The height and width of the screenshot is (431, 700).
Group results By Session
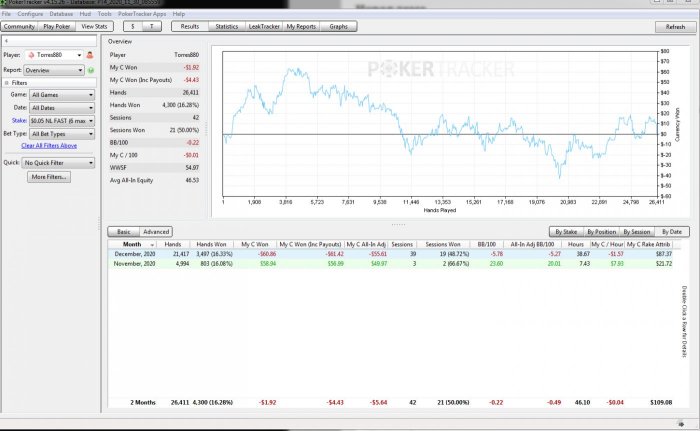(x=637, y=232)
